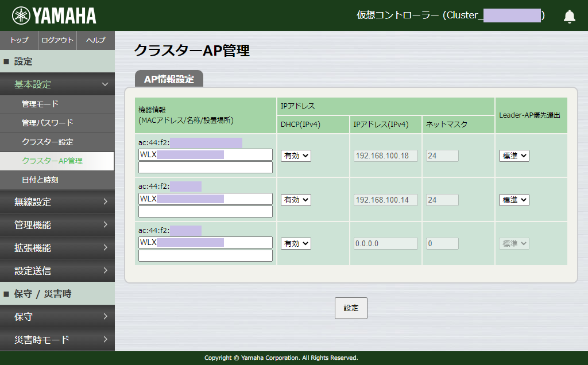
Task: Open first AP's DHCP(IPv4) dropdown showing 有効
Action: coord(295,156)
